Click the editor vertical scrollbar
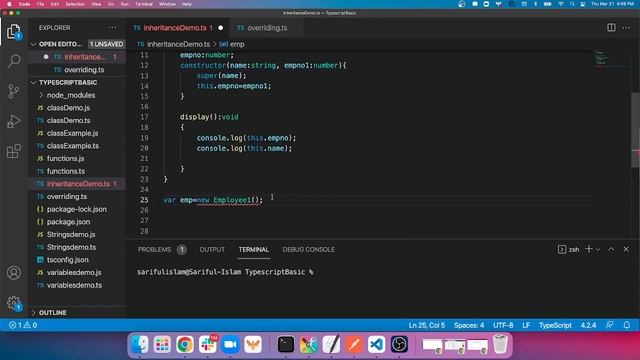 (636, 130)
